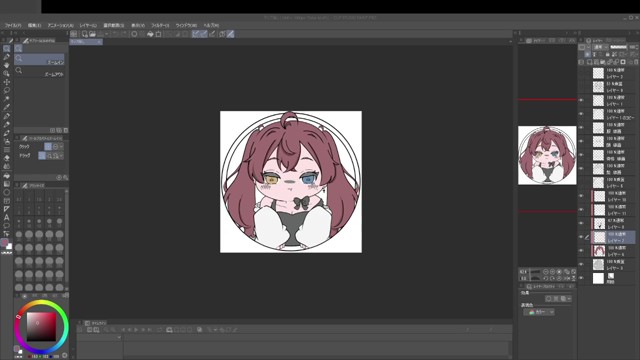Toggle visibility of the paper layer at bottom
This screenshot has height=360, width=640.
click(x=582, y=278)
